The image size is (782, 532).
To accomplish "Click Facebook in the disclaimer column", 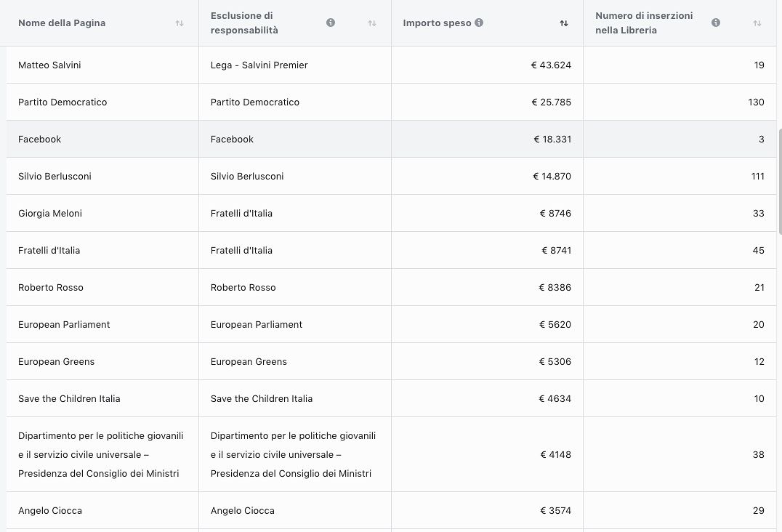I will coord(232,139).
